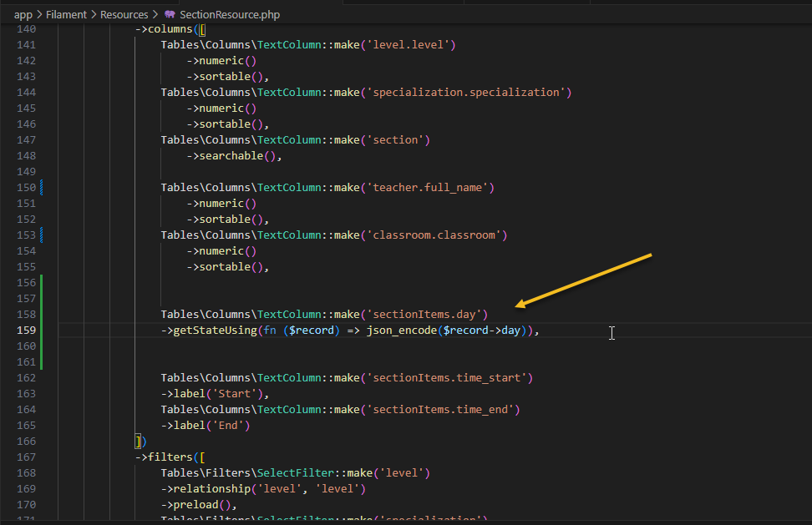Place cursor on the 'sectionItems.day' string
Image resolution: width=812 pixels, height=525 pixels.
pyautogui.click(x=428, y=314)
